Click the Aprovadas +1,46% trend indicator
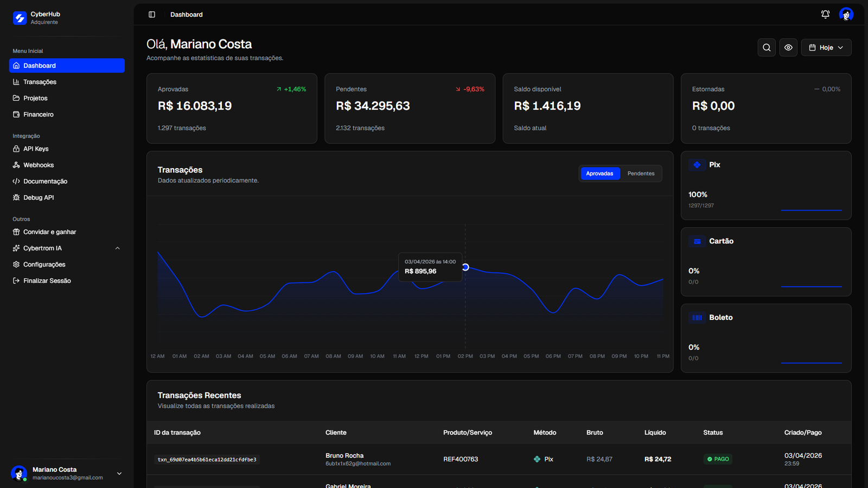868x488 pixels. point(291,89)
